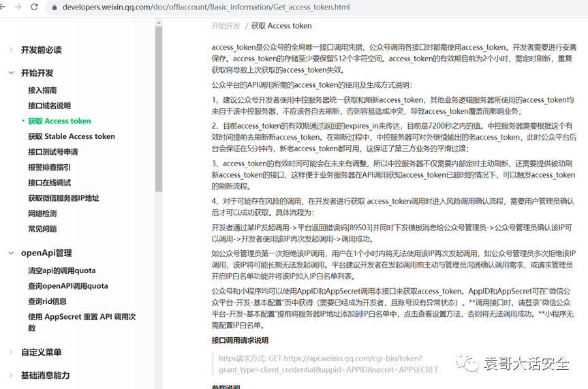The height and width of the screenshot is (389, 588).
Task: Click the sidebar scrollbar thumb
Action: point(159,109)
